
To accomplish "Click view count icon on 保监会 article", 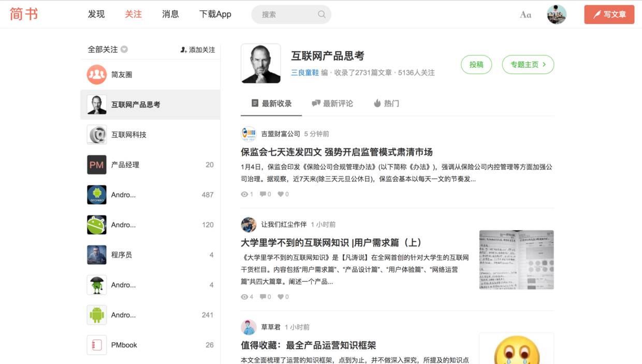I will 244,194.
